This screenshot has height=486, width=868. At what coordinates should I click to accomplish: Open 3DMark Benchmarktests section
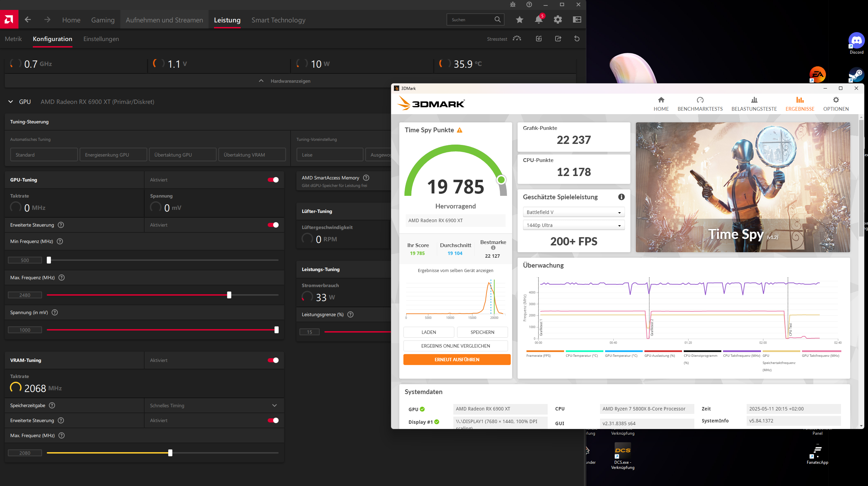pyautogui.click(x=700, y=104)
